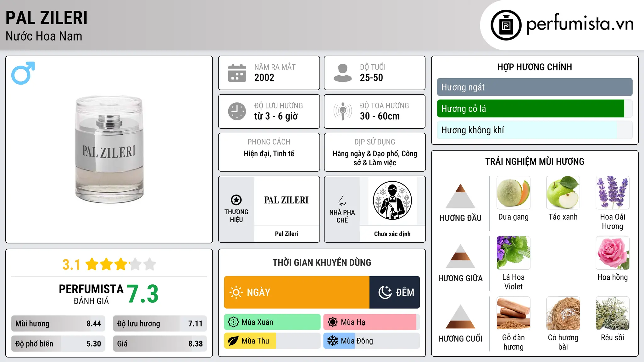Click the Giá 8.38 score bar
The width and height of the screenshot is (644, 362).
160,344
